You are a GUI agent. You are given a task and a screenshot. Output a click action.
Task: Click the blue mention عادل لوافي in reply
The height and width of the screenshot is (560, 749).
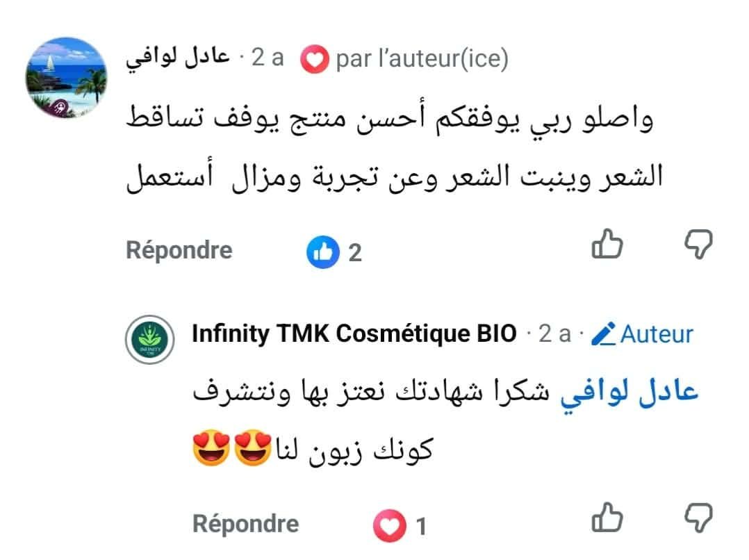pyautogui.click(x=629, y=393)
